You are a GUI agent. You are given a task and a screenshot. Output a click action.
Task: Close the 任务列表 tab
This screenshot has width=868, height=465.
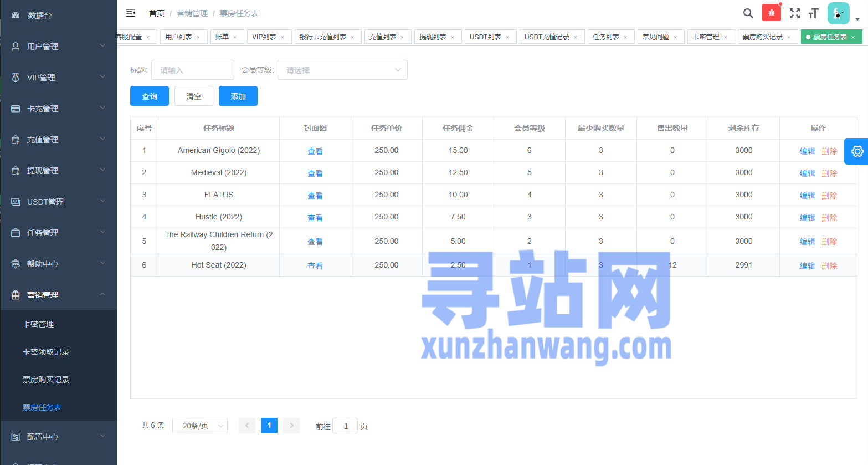pyautogui.click(x=625, y=37)
